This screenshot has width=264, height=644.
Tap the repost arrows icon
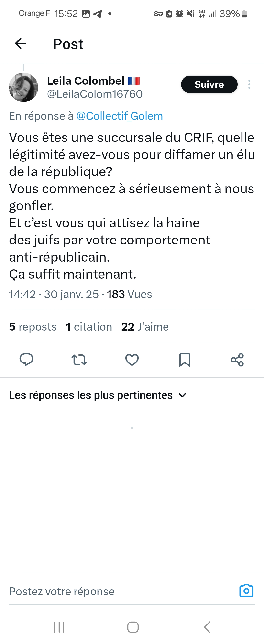[79, 360]
